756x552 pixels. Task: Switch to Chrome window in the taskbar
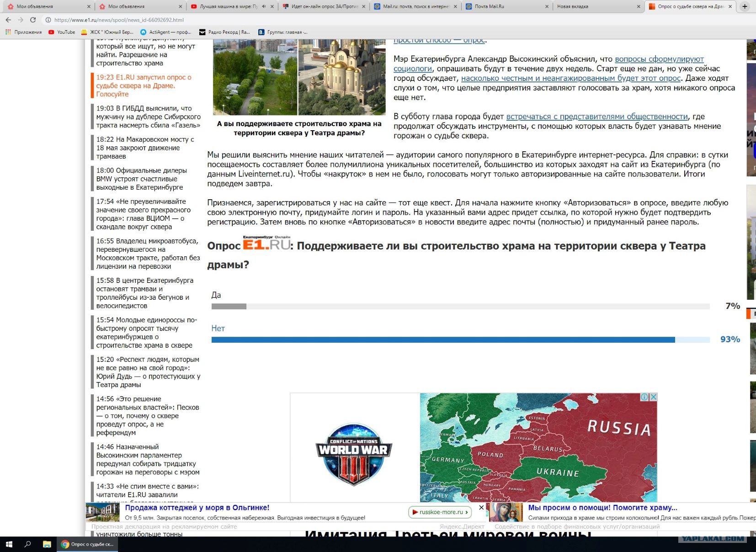coord(87,544)
